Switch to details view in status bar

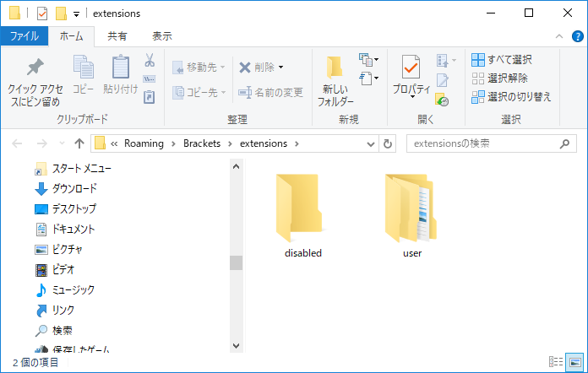(557, 362)
